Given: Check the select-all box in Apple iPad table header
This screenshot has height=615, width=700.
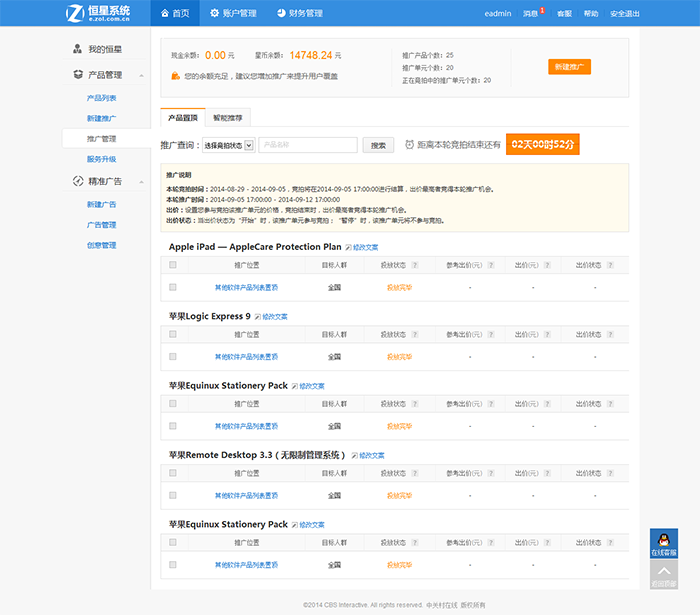Looking at the screenshot, I should coord(173,265).
